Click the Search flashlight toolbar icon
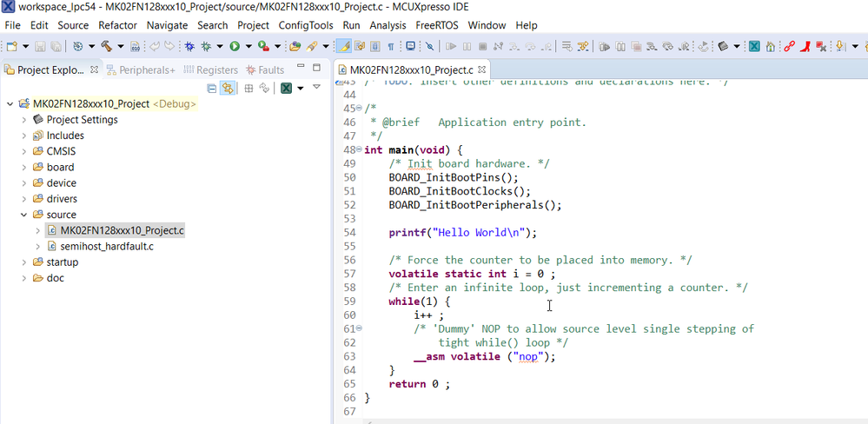Screen dimensions: 868x424 [312, 47]
